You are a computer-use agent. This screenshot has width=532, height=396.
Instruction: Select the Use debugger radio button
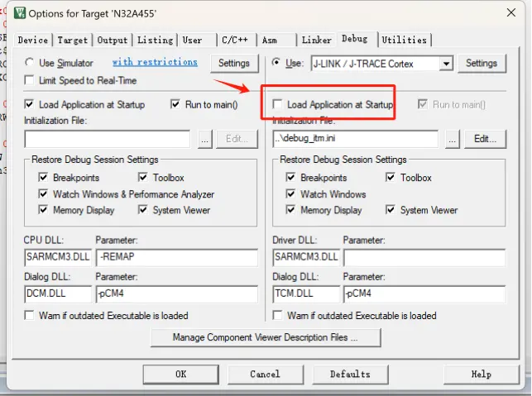(276, 62)
